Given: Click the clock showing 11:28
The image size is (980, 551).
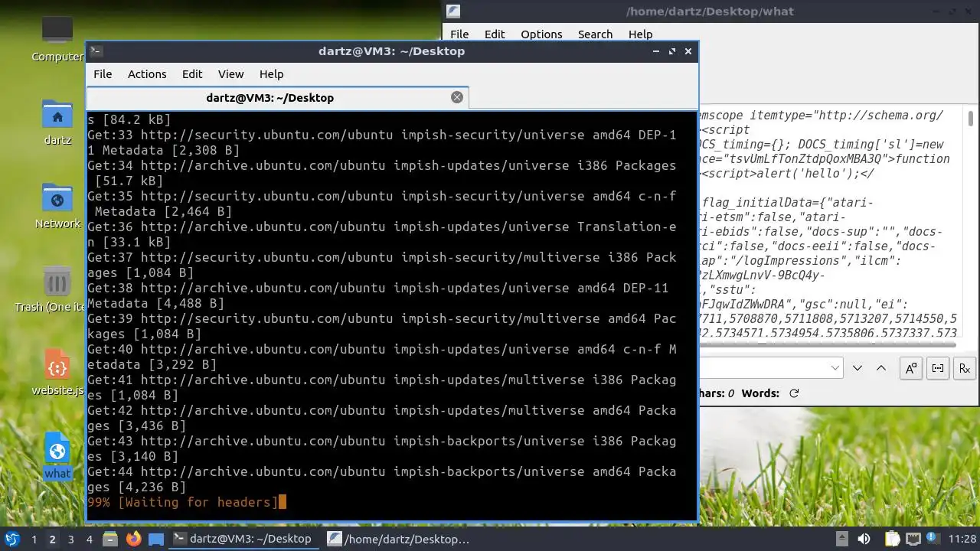Looking at the screenshot, I should click(962, 539).
